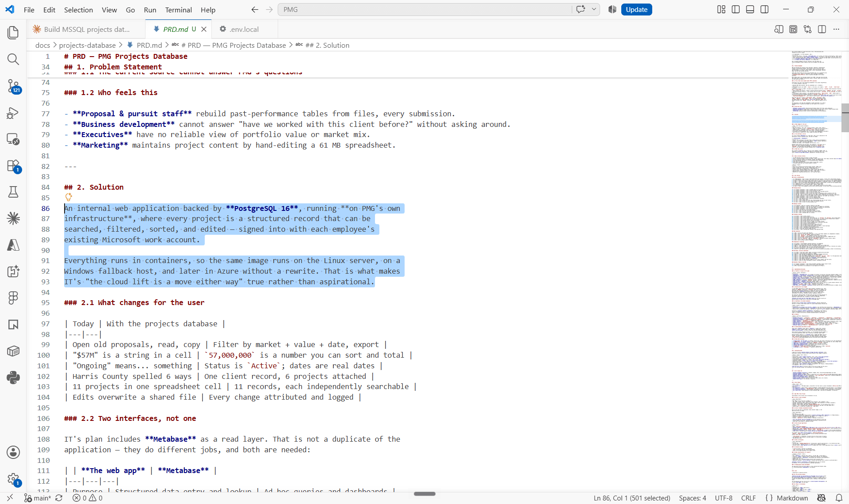Viewport: 849px width, 504px height.
Task: Close the PRD.md tab
Action: point(204,29)
